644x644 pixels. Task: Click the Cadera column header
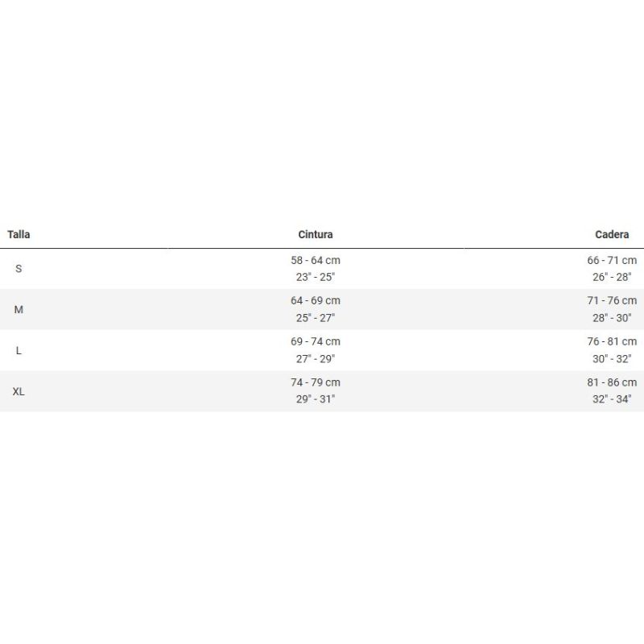pyautogui.click(x=612, y=234)
